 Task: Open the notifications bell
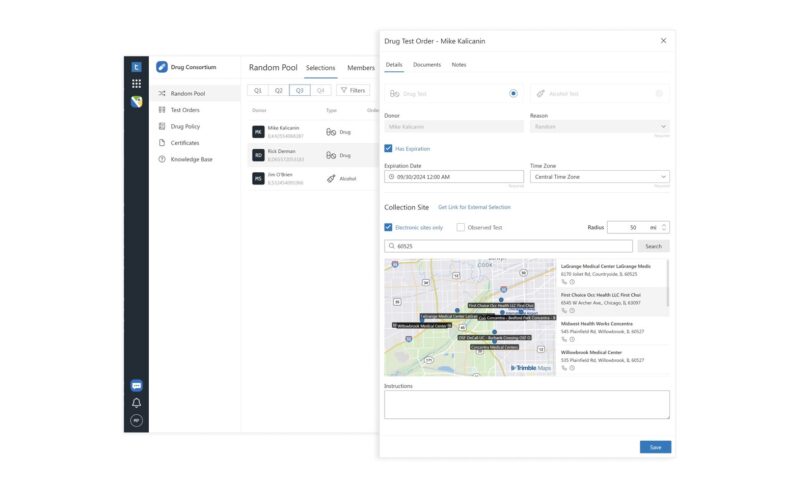pos(136,403)
